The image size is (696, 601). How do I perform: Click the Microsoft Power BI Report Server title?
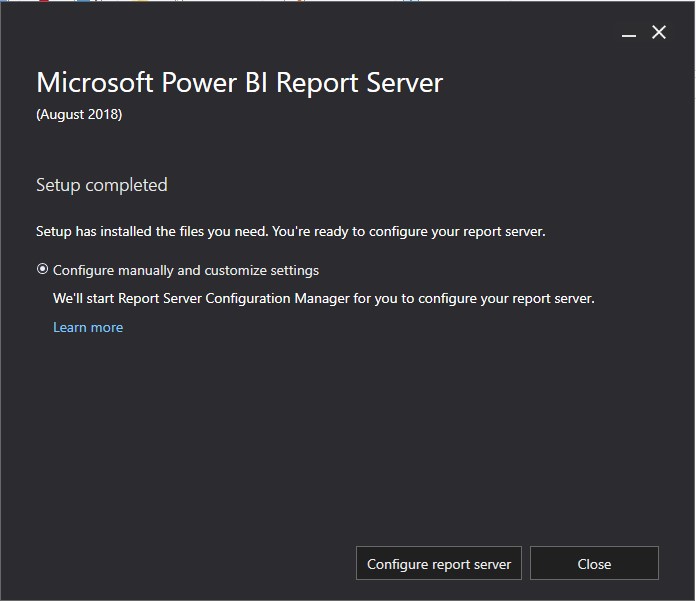tap(239, 83)
